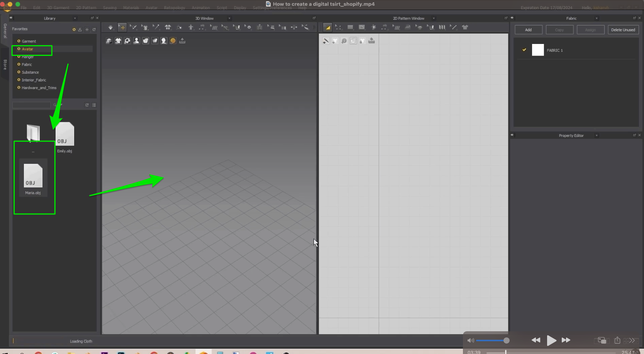644x354 pixels.
Task: Click the video progress bar playhead
Action: tap(505, 352)
